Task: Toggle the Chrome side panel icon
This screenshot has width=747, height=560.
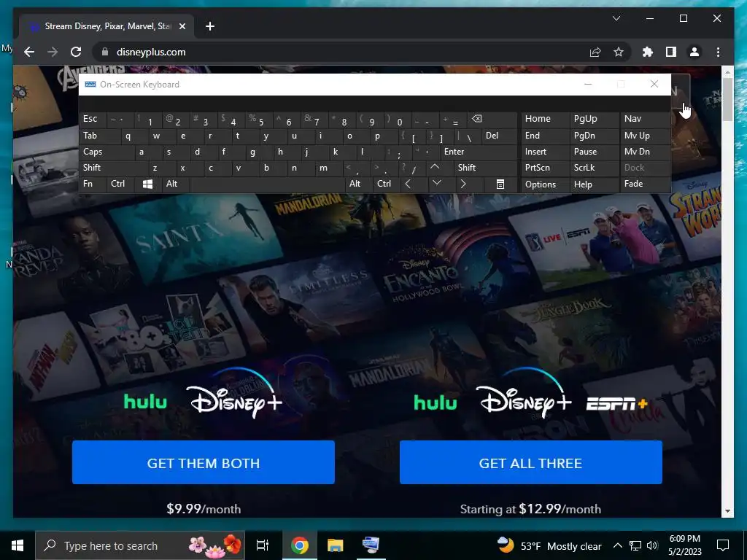Action: pos(671,52)
